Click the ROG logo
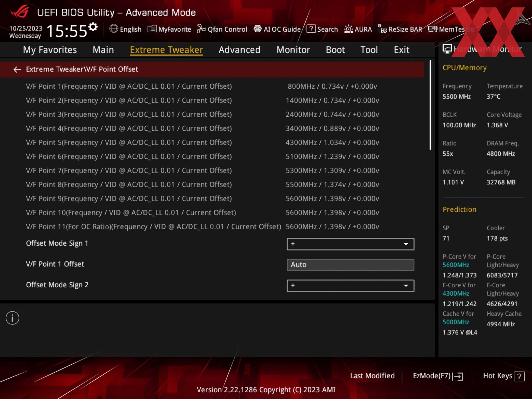This screenshot has width=532, height=399. point(20,12)
